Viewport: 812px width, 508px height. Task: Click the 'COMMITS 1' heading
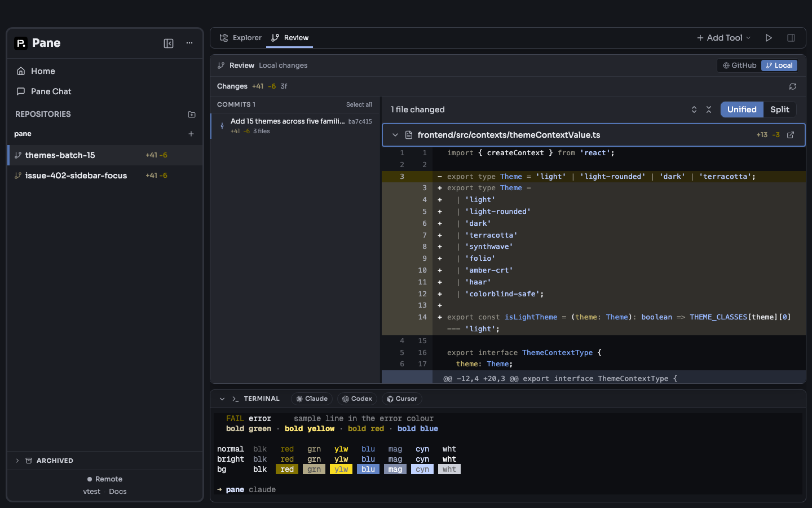(236, 105)
